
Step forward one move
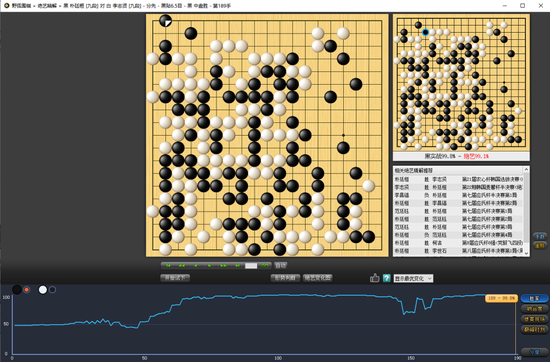coord(209,266)
